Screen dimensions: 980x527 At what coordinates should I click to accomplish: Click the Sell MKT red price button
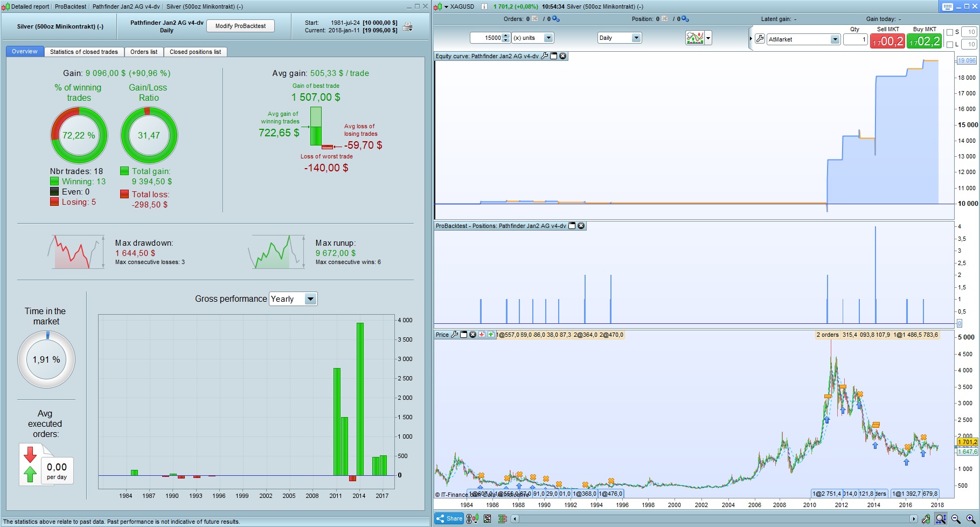(887, 41)
